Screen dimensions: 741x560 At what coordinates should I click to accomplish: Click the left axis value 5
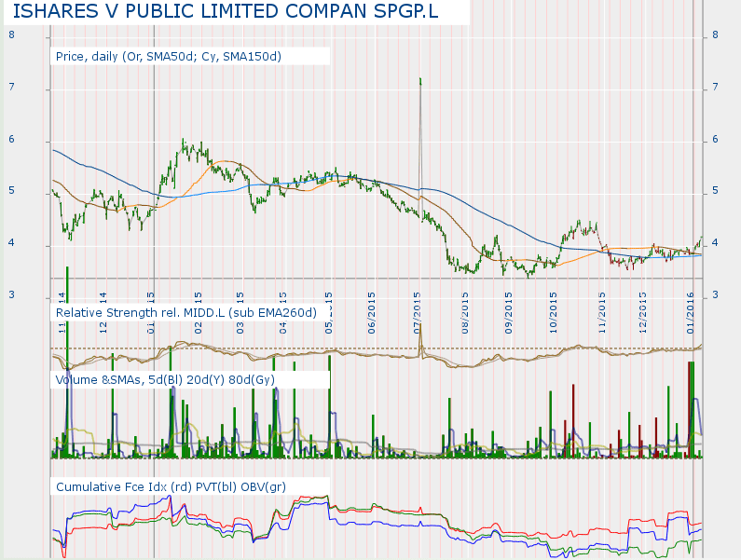point(11,190)
